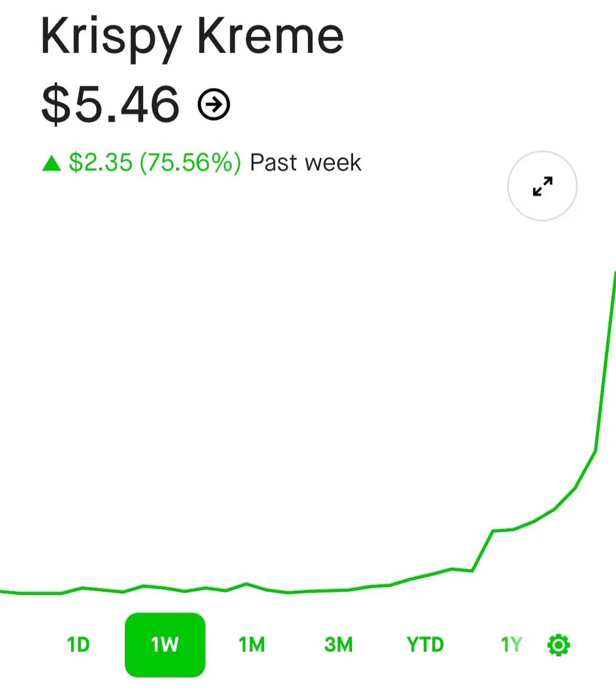The height and width of the screenshot is (699, 616).
Task: Tap the Past week label
Action: pyautogui.click(x=306, y=163)
